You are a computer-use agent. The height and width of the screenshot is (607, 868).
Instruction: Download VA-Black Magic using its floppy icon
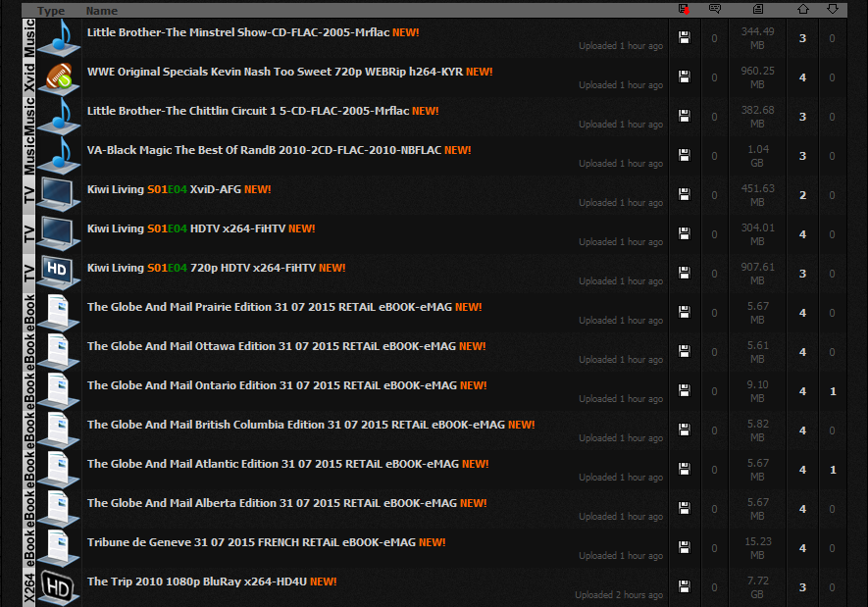coord(685,155)
